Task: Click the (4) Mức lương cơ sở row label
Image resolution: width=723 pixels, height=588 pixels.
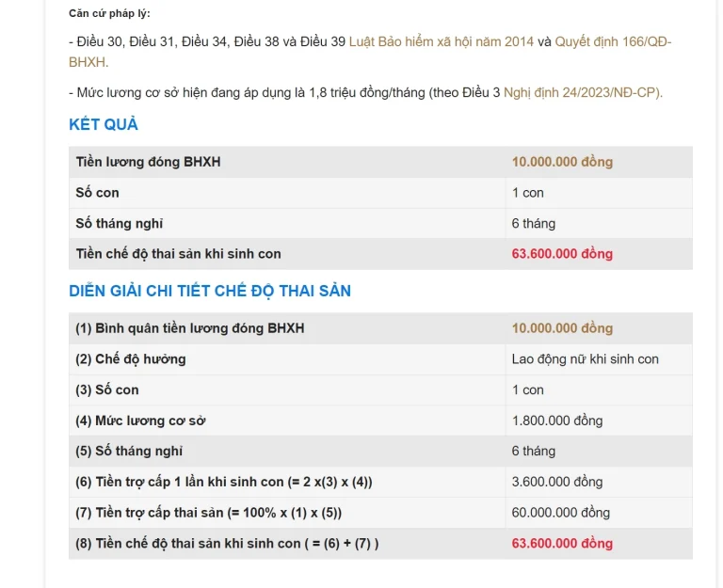Action: tap(140, 421)
